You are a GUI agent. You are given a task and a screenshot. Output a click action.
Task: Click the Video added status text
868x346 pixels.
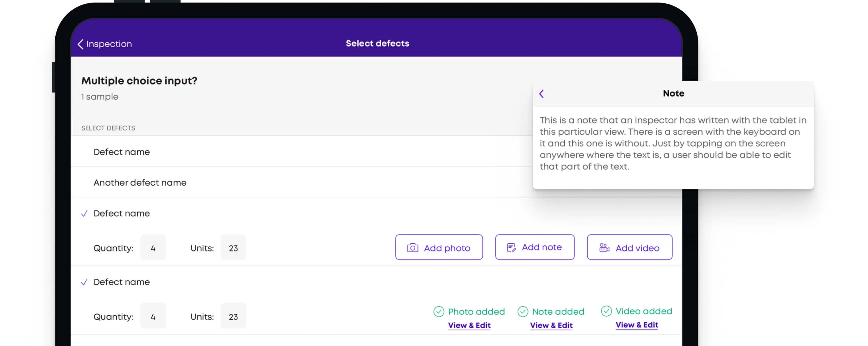click(x=644, y=311)
